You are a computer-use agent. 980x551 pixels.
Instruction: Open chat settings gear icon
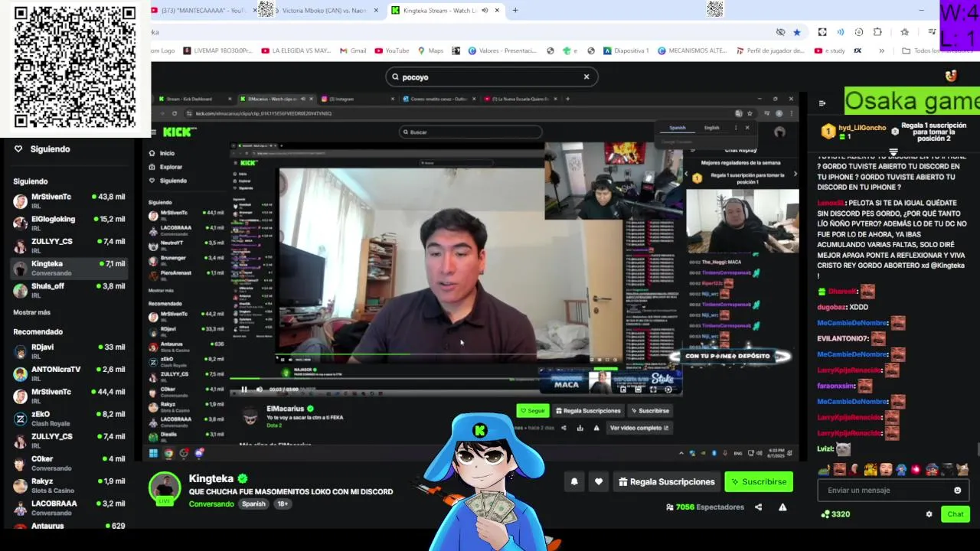(929, 514)
